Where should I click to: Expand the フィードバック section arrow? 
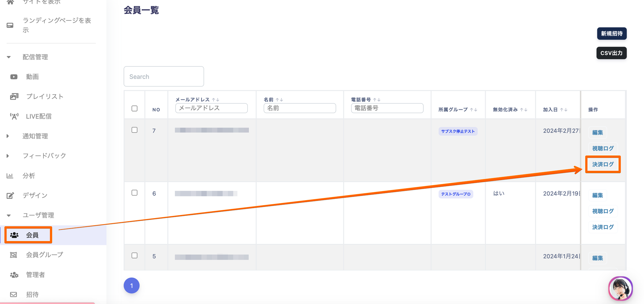8,156
